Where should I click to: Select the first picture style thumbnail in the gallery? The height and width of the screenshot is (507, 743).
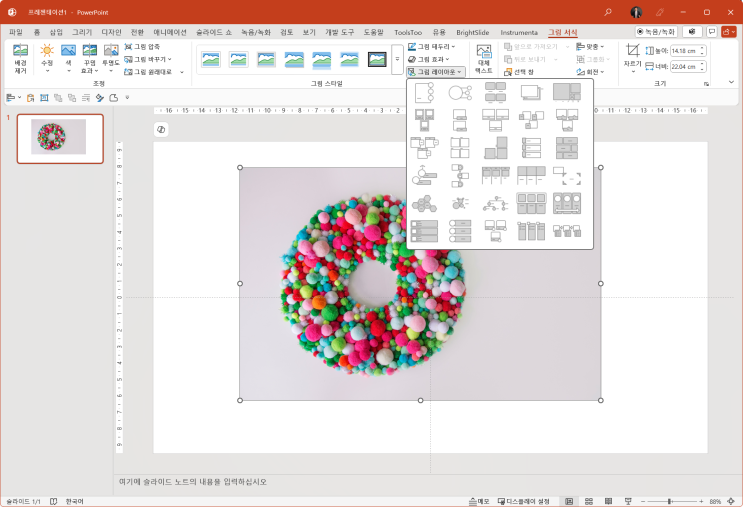coord(211,60)
